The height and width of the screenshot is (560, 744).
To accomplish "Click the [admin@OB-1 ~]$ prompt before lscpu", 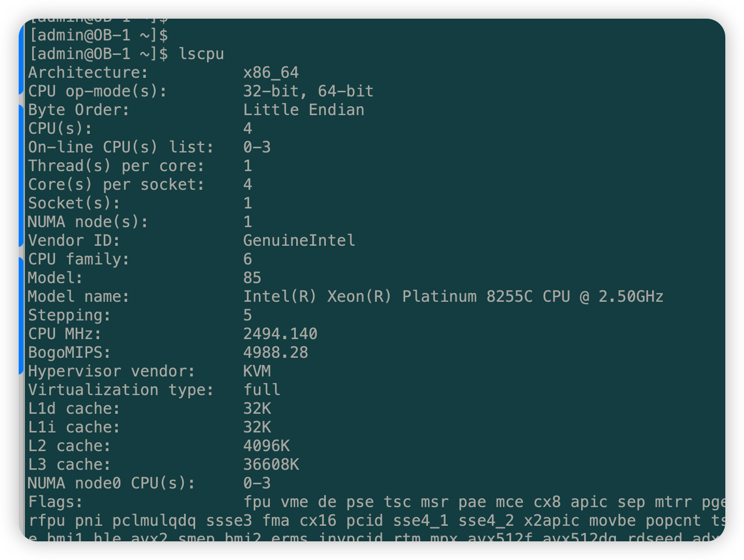I will click(98, 54).
